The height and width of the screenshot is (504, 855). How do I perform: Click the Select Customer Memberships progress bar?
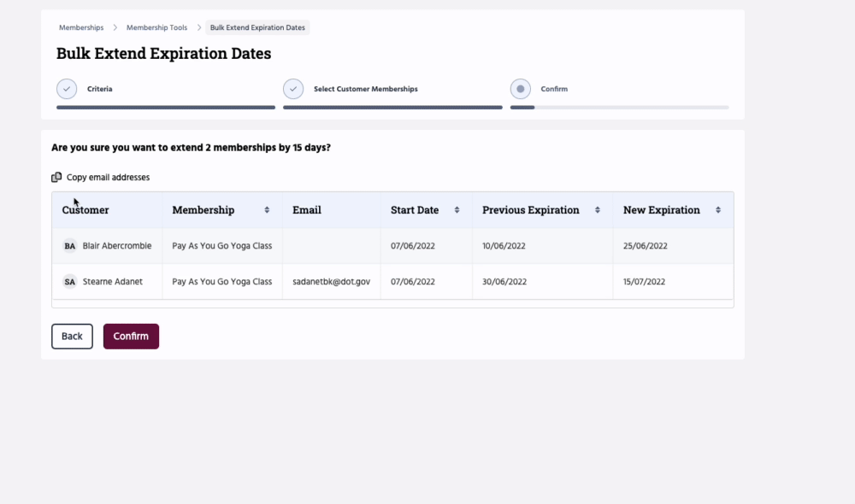pos(392,108)
